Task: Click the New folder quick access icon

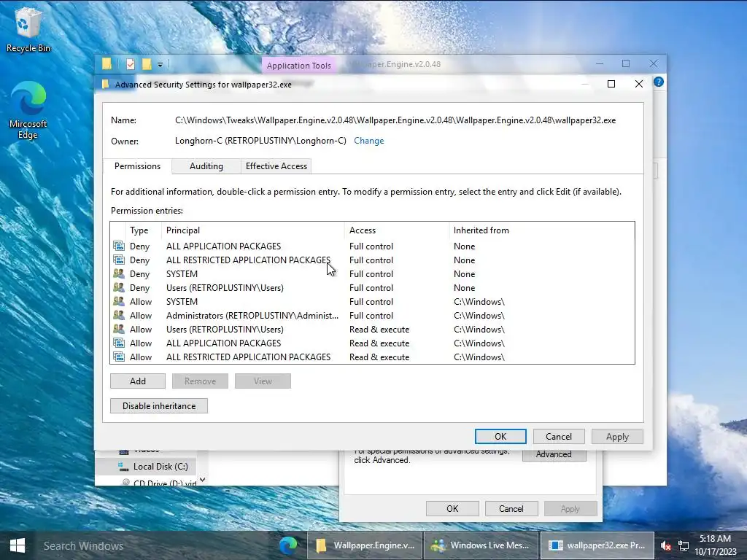Action: click(147, 64)
